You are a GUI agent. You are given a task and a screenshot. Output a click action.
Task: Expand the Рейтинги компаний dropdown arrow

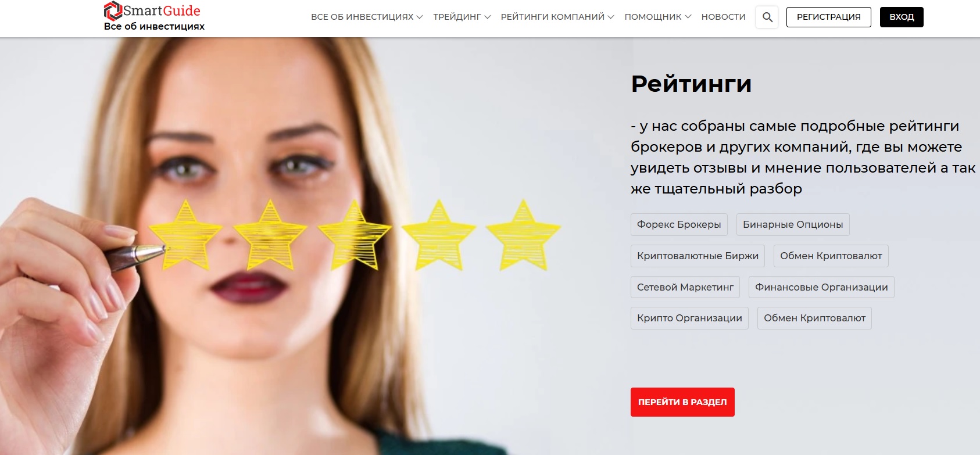(611, 17)
